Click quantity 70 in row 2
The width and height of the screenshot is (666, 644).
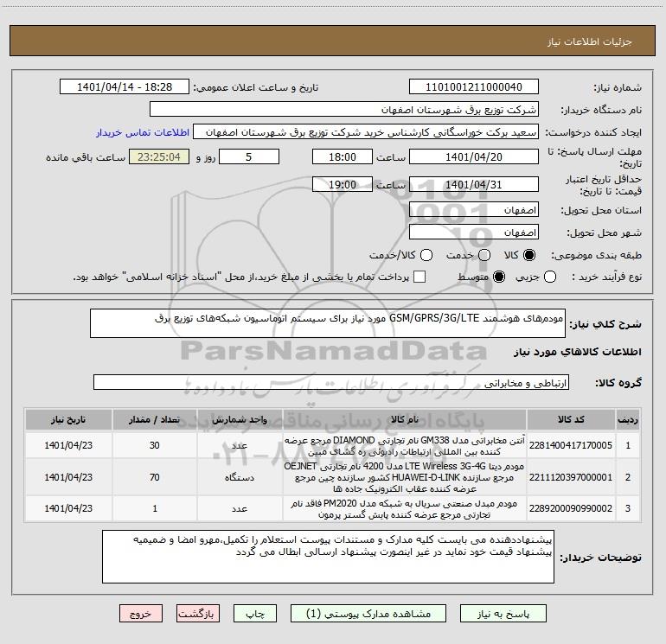155,477
